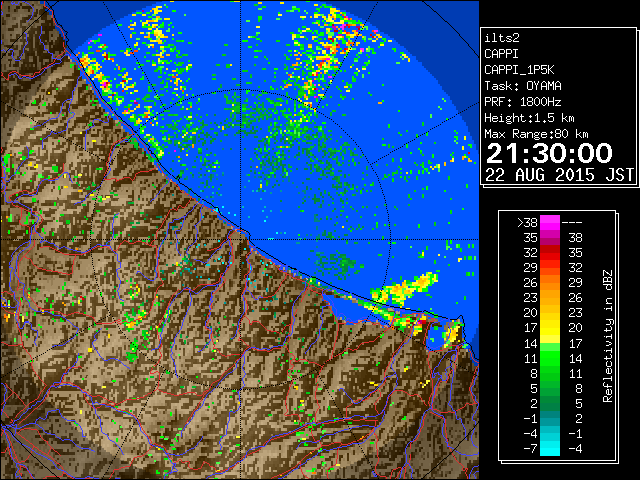This screenshot has width=640, height=480.
Task: Click the magenta >38 dBZ legend swatch
Action: pos(550,222)
